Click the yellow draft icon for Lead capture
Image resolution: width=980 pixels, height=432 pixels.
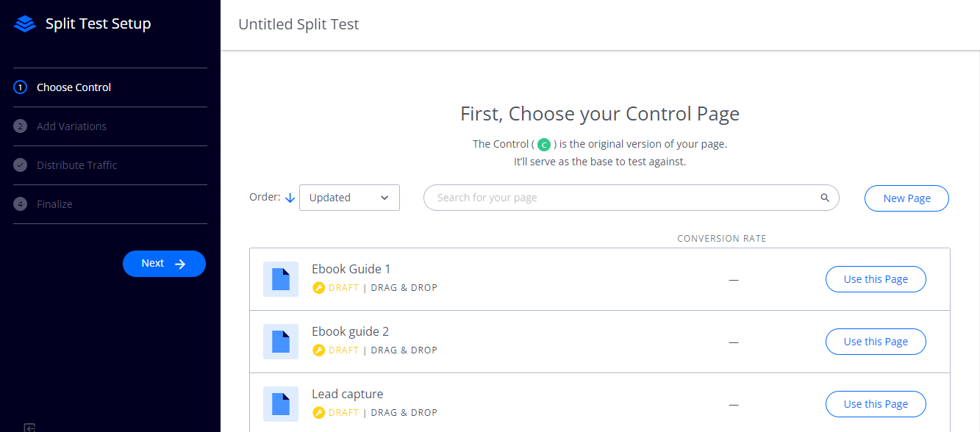(318, 413)
